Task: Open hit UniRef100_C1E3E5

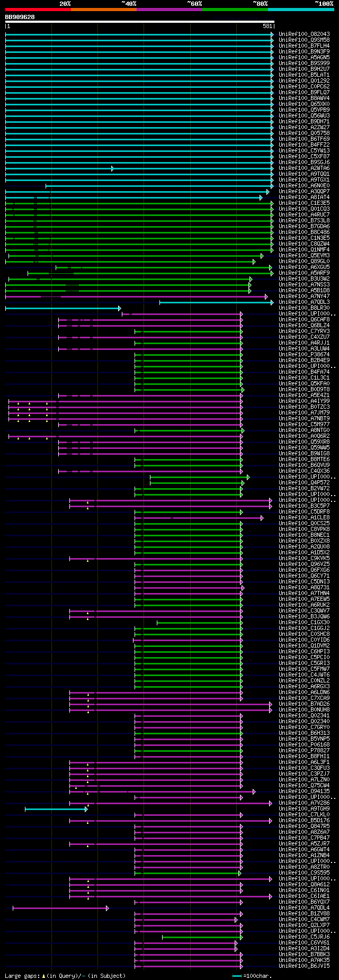Action: coord(304,203)
